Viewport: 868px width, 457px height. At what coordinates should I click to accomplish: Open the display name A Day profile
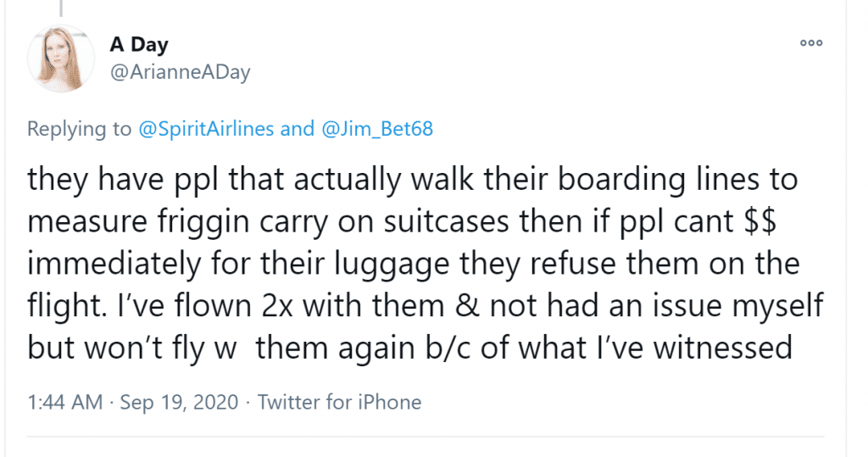(139, 44)
